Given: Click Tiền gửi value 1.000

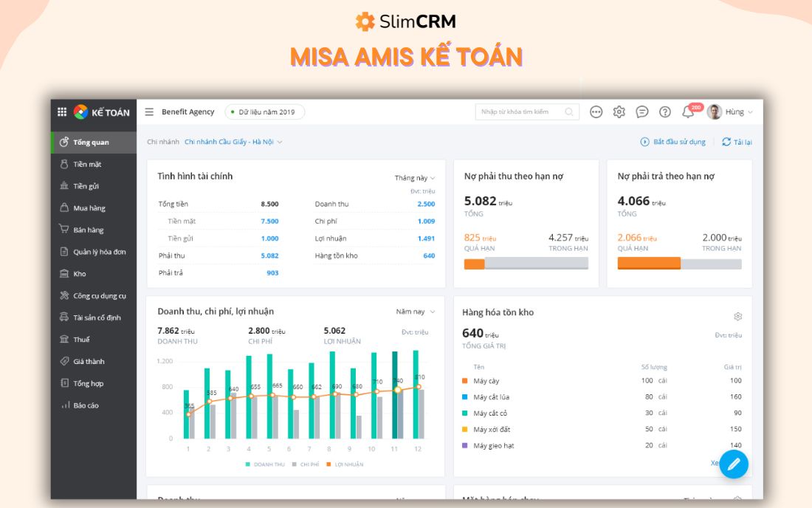Looking at the screenshot, I should point(269,238).
